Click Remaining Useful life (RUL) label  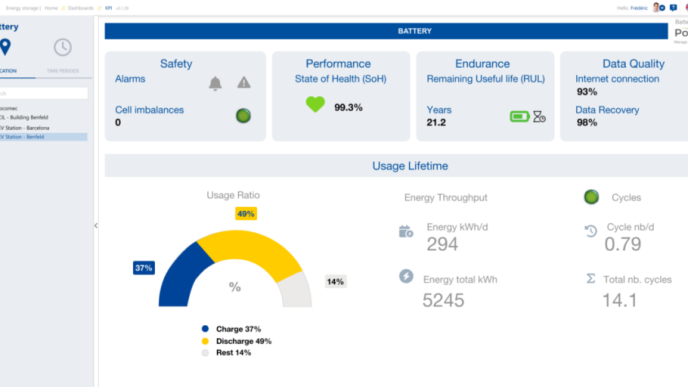point(486,79)
